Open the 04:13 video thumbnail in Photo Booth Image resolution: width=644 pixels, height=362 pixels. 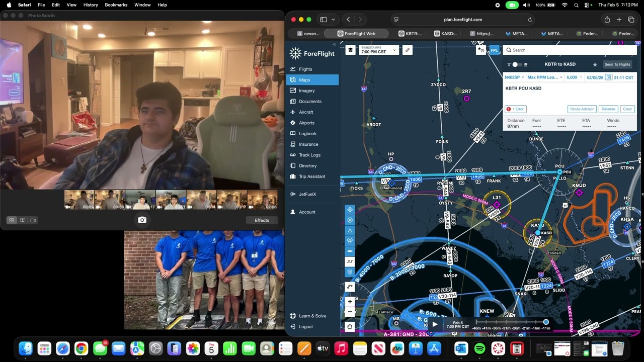pos(140,200)
